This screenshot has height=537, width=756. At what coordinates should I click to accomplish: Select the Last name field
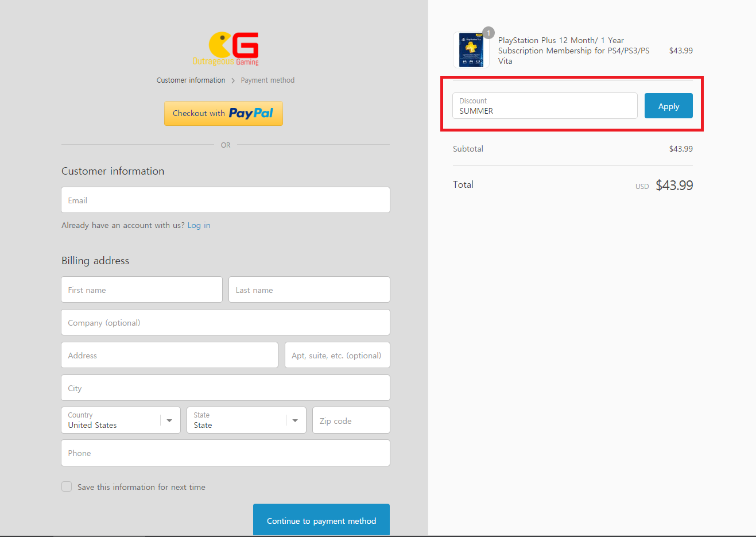pyautogui.click(x=309, y=290)
